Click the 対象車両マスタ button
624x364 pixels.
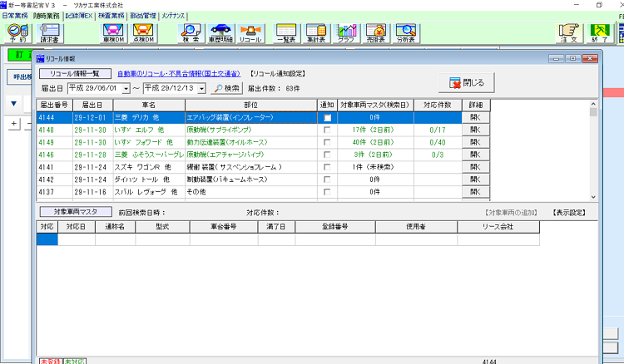pyautogui.click(x=76, y=212)
